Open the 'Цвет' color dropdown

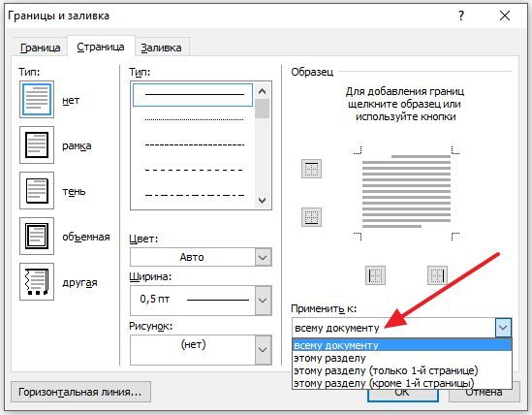point(263,257)
